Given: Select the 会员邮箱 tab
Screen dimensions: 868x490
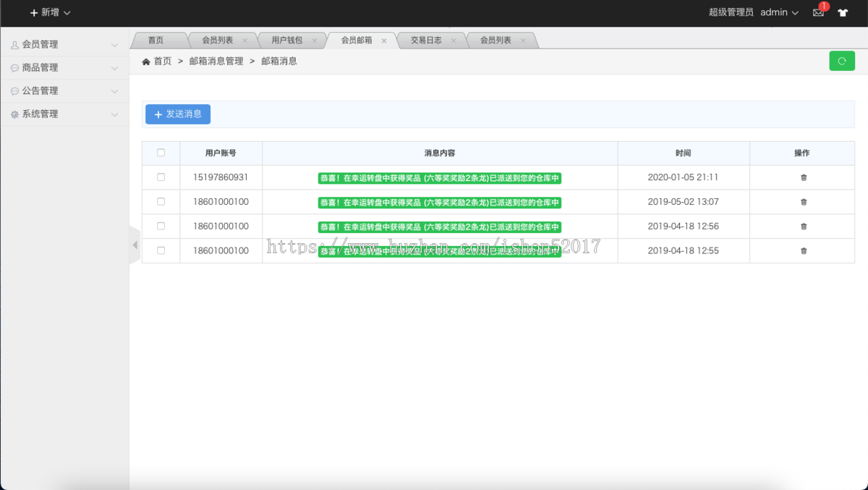Looking at the screenshot, I should coord(357,41).
